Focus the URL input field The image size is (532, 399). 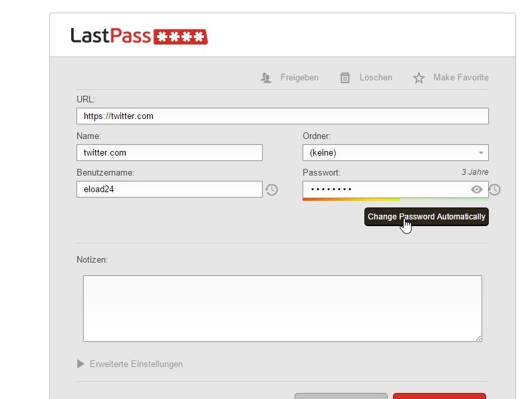pyautogui.click(x=283, y=116)
